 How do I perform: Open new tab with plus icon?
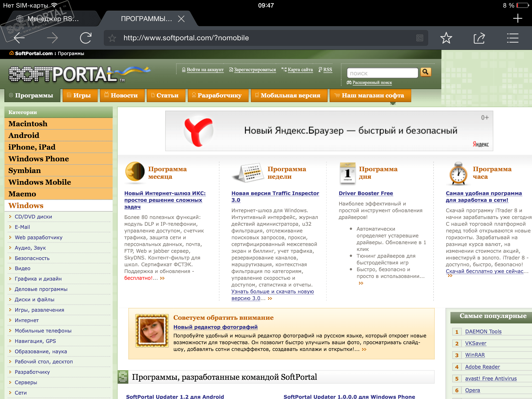(x=517, y=18)
